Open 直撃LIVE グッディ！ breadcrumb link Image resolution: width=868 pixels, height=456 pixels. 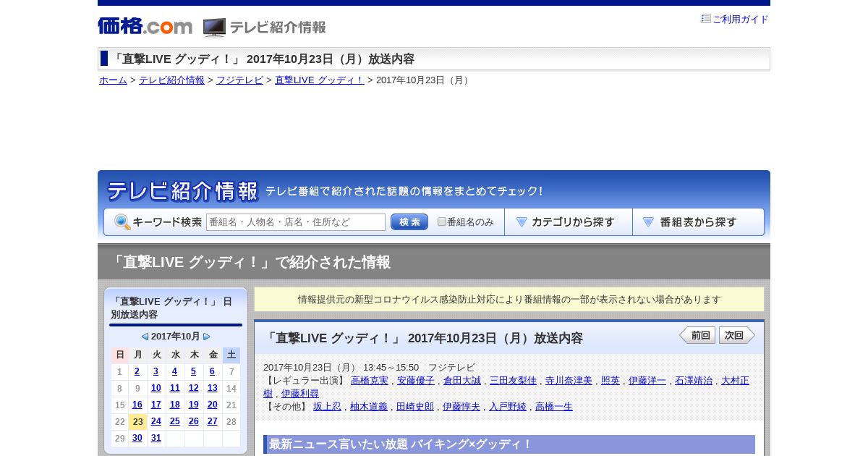tap(319, 80)
